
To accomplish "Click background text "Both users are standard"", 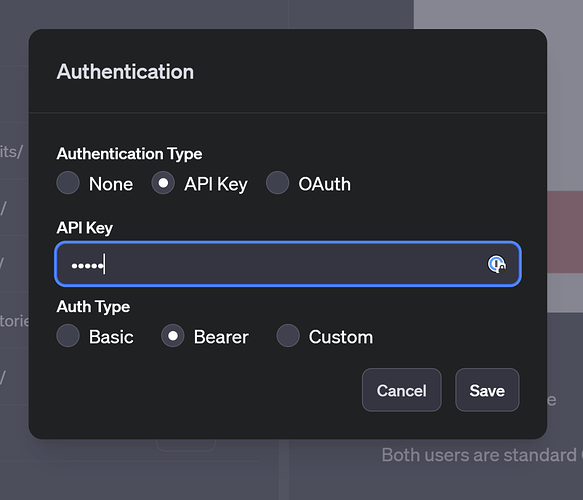I will click(x=479, y=455).
